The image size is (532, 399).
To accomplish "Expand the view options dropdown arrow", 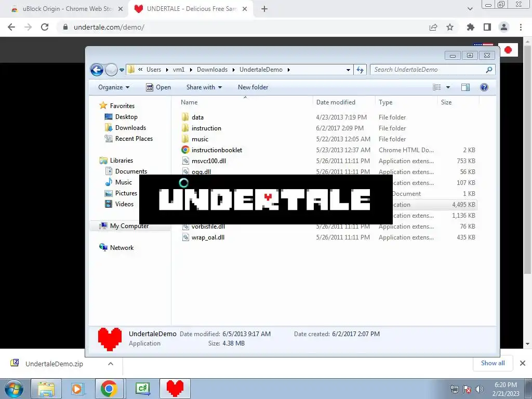I will click(448, 87).
